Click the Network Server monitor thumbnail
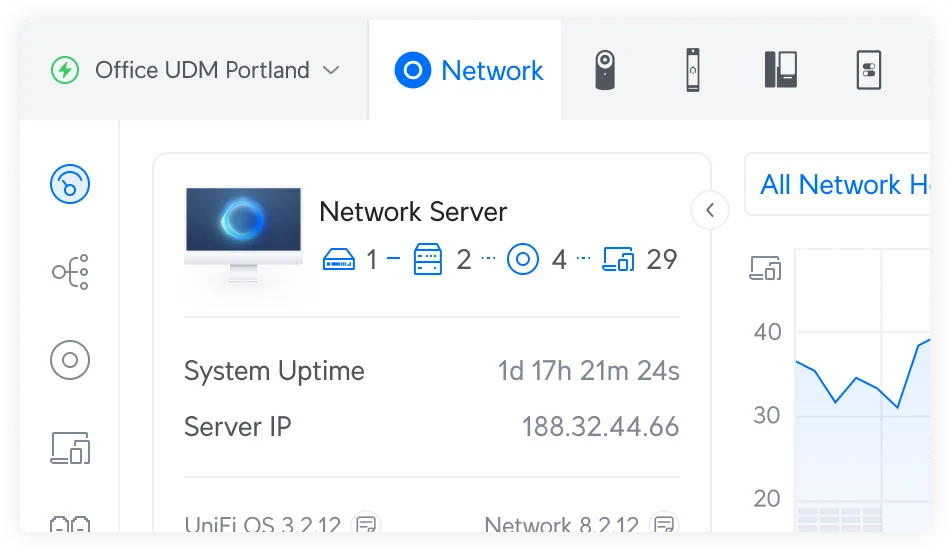 (x=243, y=234)
